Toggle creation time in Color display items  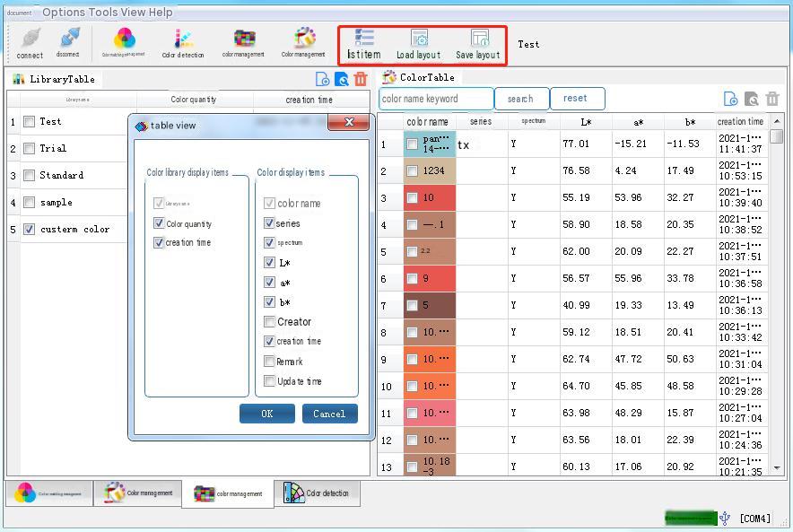pyautogui.click(x=269, y=341)
